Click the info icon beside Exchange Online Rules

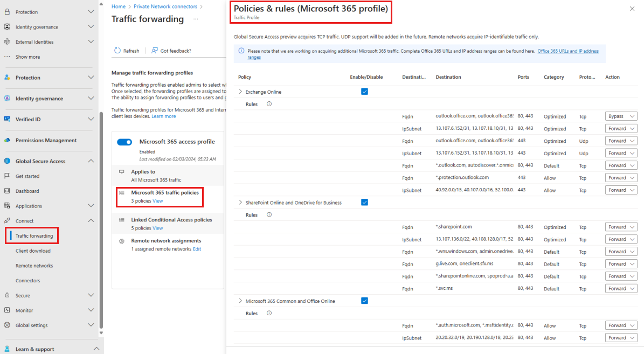point(269,103)
